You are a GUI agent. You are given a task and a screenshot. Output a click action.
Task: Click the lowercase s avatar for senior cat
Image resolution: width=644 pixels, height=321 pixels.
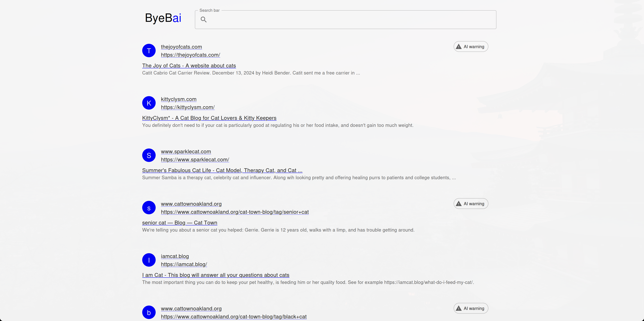click(149, 208)
